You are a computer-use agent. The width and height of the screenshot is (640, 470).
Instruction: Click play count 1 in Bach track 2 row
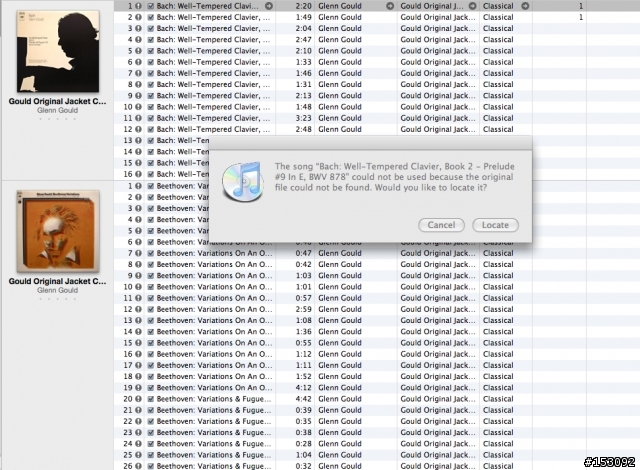pos(580,17)
